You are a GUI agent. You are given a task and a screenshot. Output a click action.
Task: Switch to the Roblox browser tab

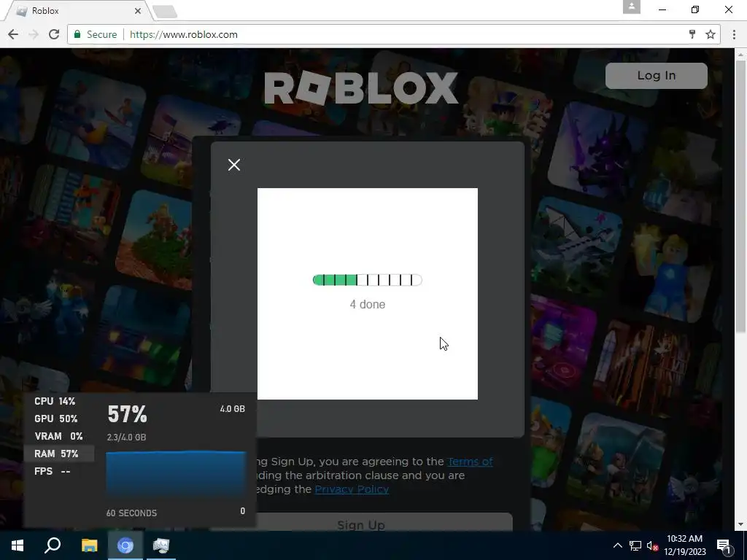[76, 10]
